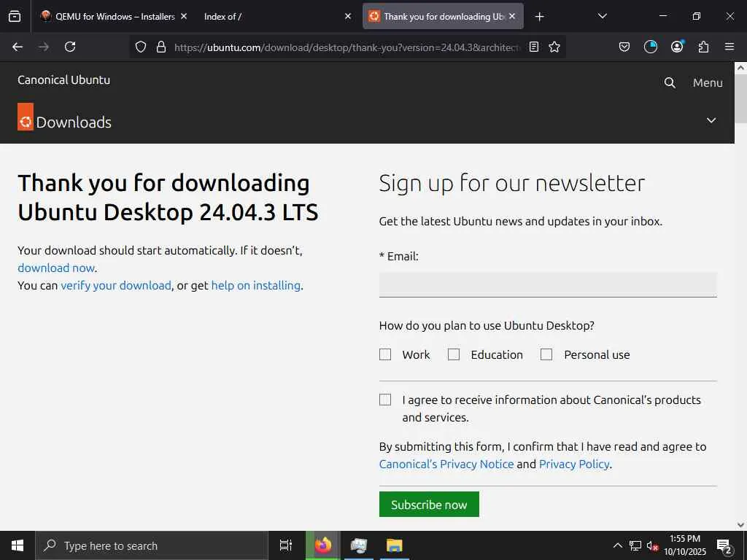The image size is (747, 560).
Task: Open Firefox account icon
Action: pyautogui.click(x=677, y=46)
